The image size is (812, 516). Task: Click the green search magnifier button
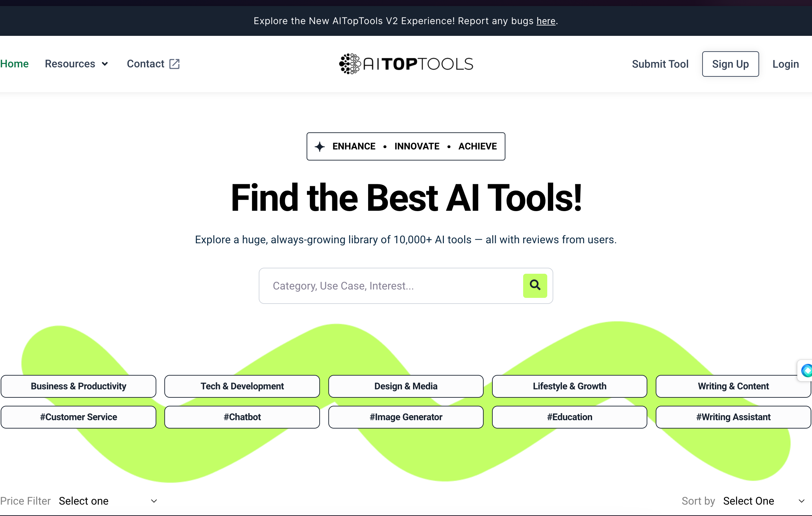point(535,285)
